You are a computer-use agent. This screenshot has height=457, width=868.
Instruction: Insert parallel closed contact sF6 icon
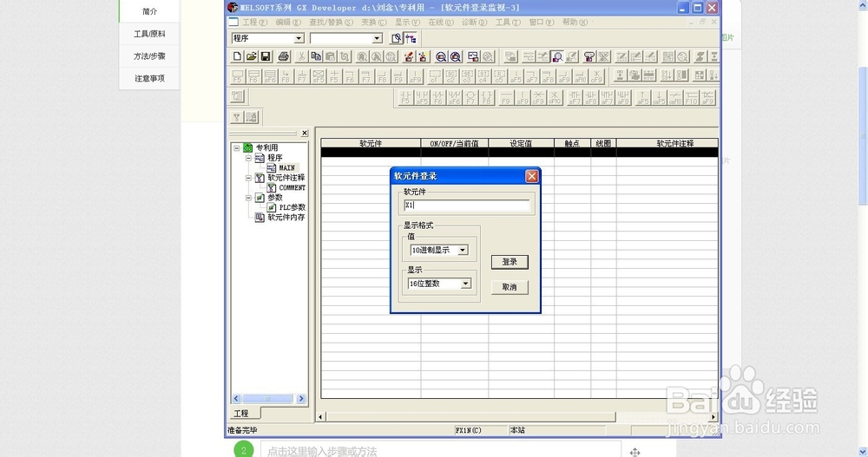tap(455, 97)
